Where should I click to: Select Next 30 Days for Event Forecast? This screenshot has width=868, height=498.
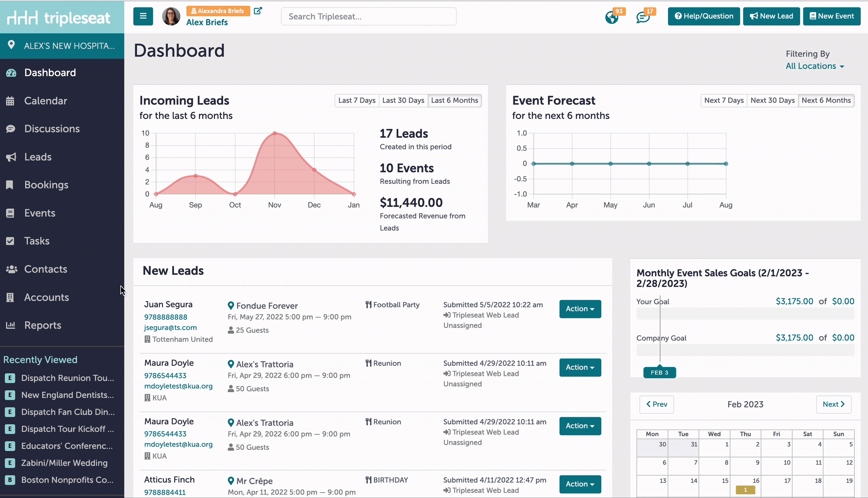click(773, 100)
